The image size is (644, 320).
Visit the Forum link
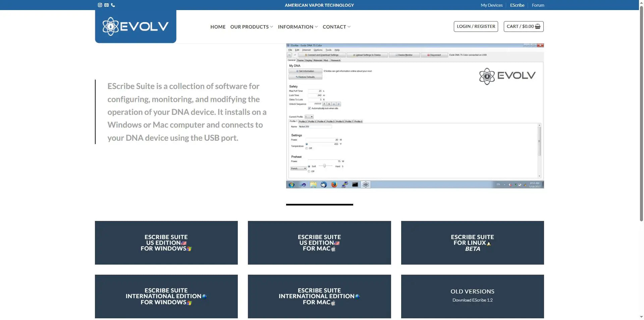pyautogui.click(x=538, y=5)
